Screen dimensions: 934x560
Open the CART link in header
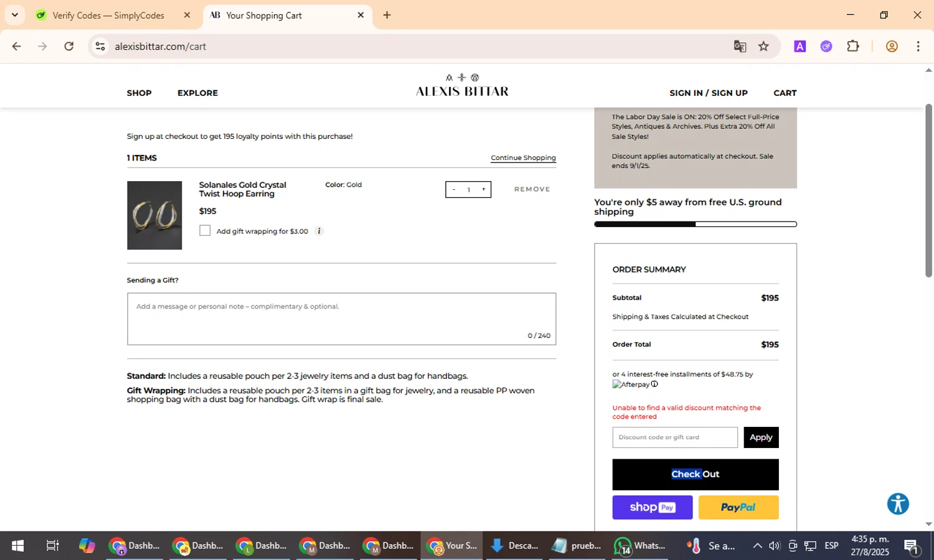(x=785, y=93)
